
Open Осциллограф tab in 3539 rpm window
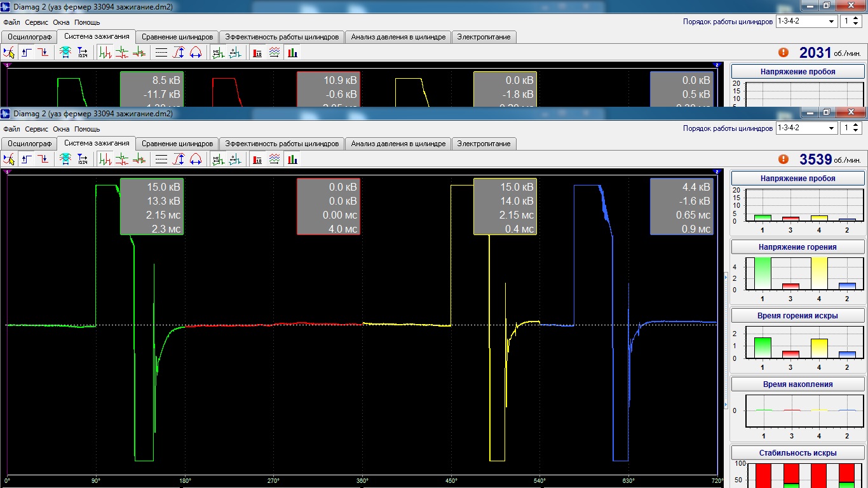pos(29,144)
